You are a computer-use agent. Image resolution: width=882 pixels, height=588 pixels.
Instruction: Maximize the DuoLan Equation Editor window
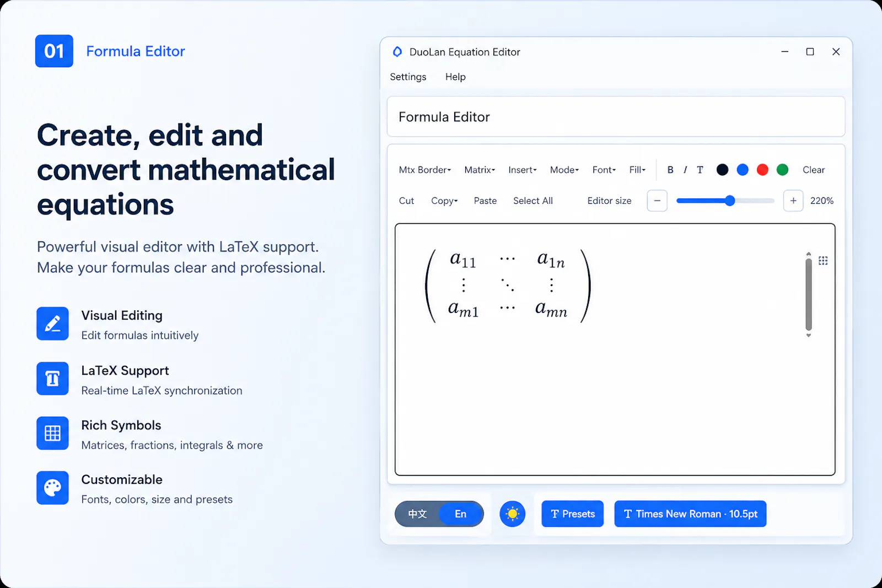(x=810, y=52)
